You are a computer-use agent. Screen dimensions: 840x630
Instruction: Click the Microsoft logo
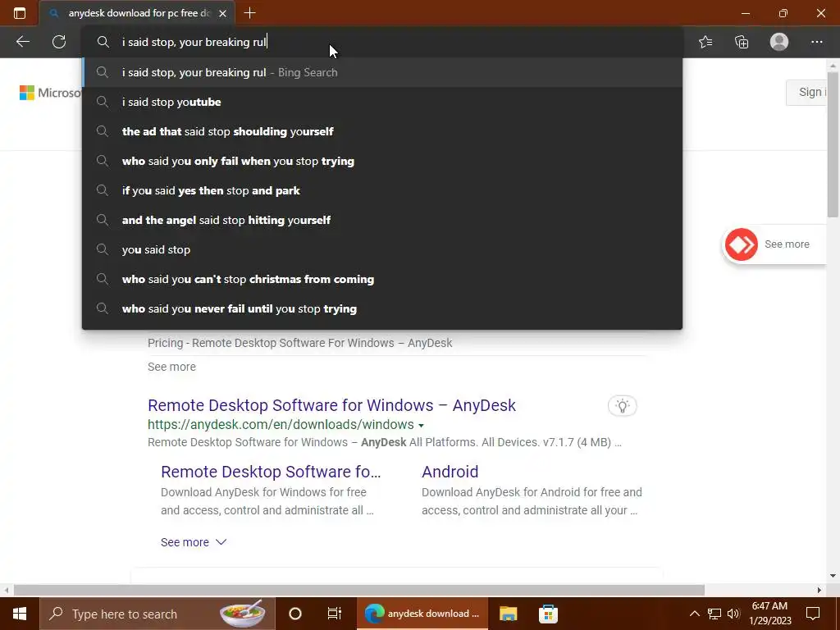click(x=50, y=93)
